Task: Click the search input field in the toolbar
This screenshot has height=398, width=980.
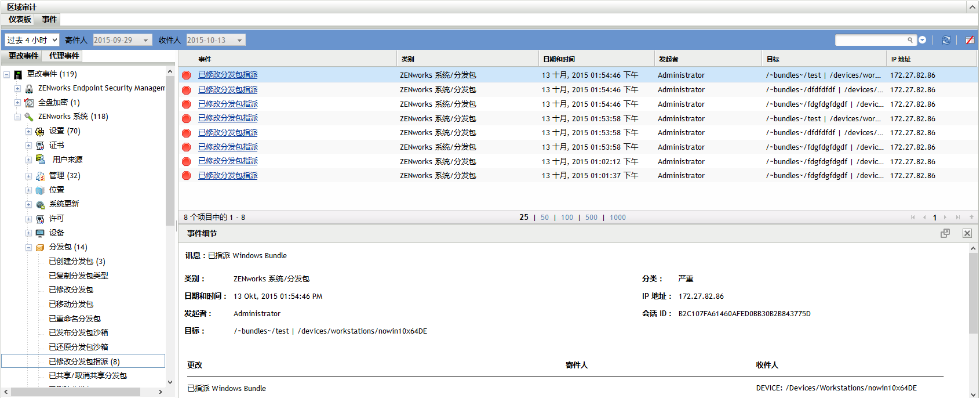Action: tap(871, 40)
